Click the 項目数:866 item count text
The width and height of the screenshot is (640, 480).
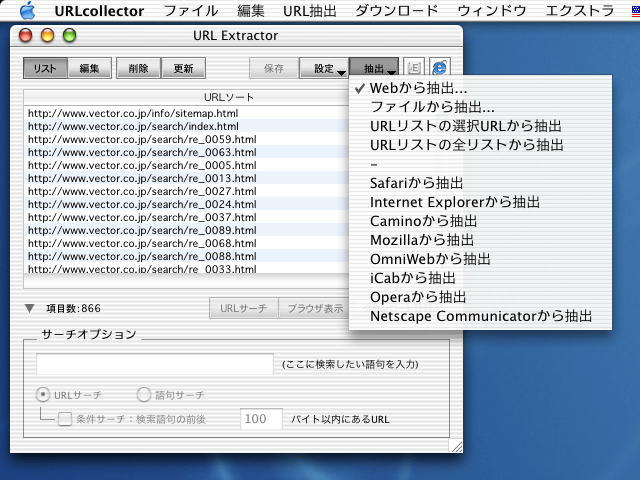73,309
